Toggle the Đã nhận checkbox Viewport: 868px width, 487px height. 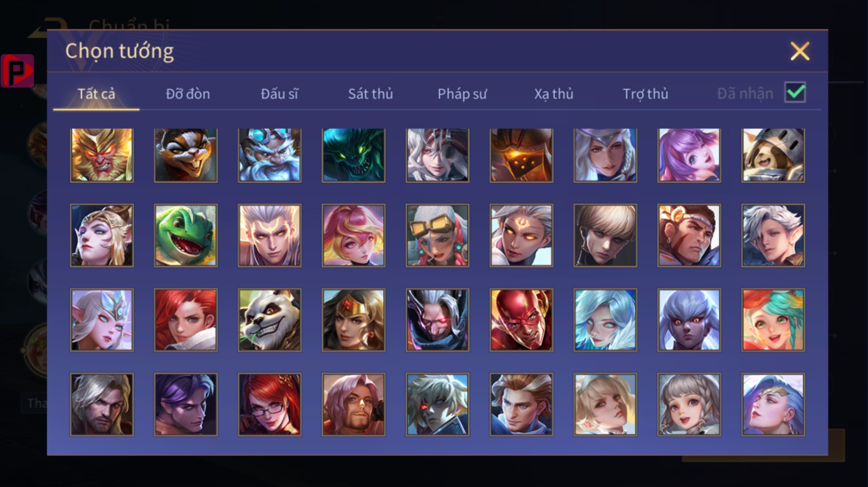click(x=795, y=93)
